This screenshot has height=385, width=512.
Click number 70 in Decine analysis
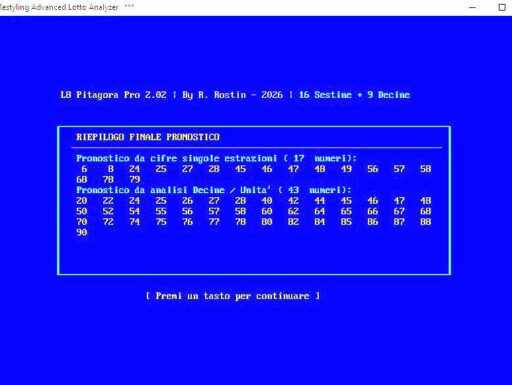(x=82, y=222)
